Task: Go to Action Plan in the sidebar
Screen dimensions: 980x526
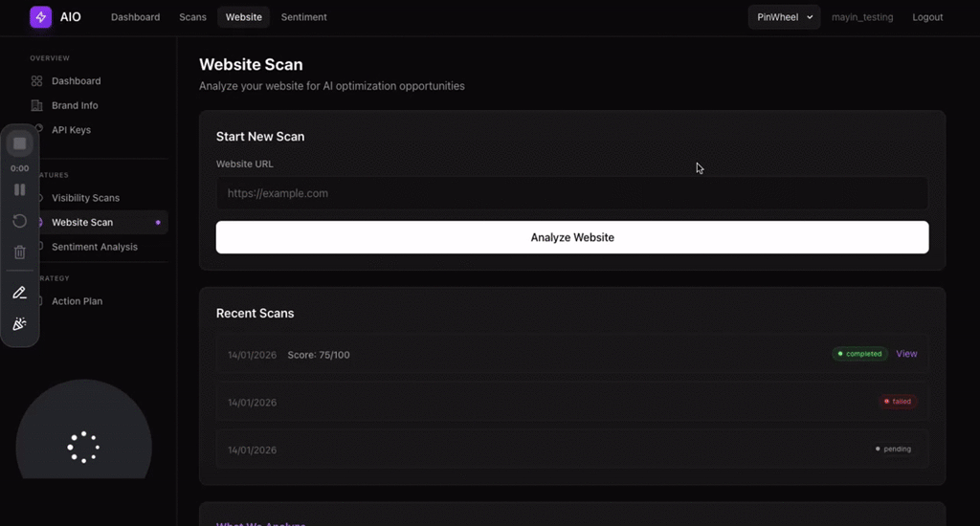Action: [77, 301]
